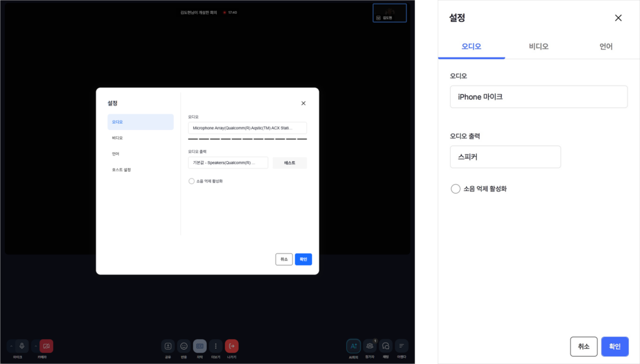640x364 pixels.
Task: Turn on the camera from the red icon
Action: point(46,346)
